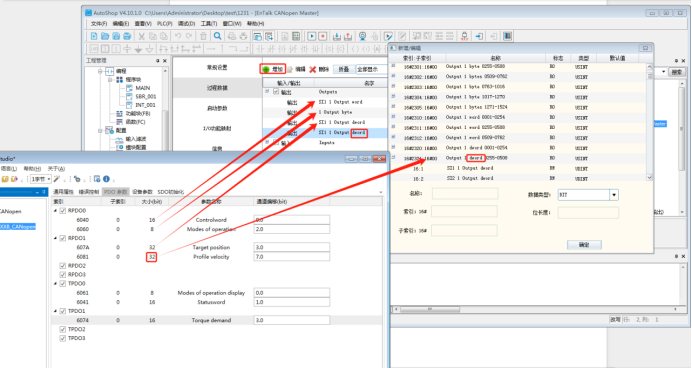The image size is (692, 368).
Task: Collapse the TPDO0 tree node
Action: tap(56, 284)
